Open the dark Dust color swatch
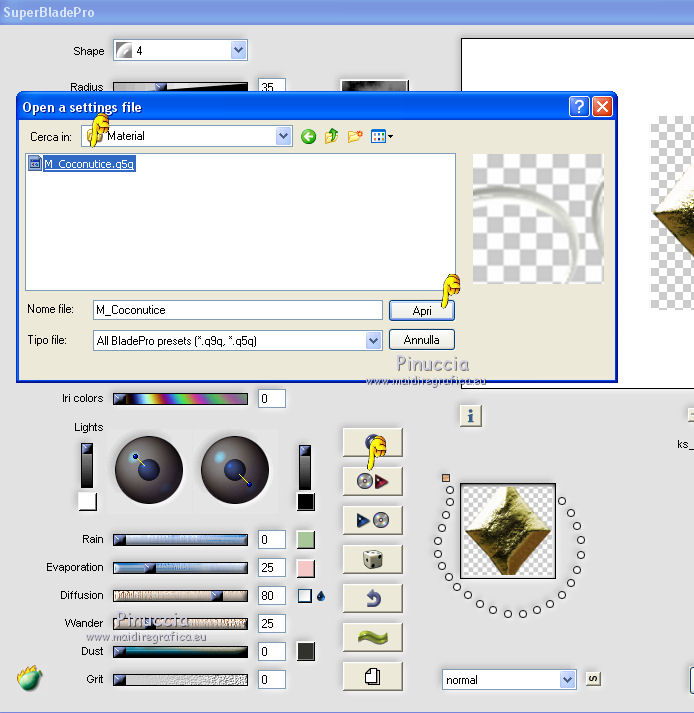Image resolution: width=694 pixels, height=713 pixels. [306, 652]
